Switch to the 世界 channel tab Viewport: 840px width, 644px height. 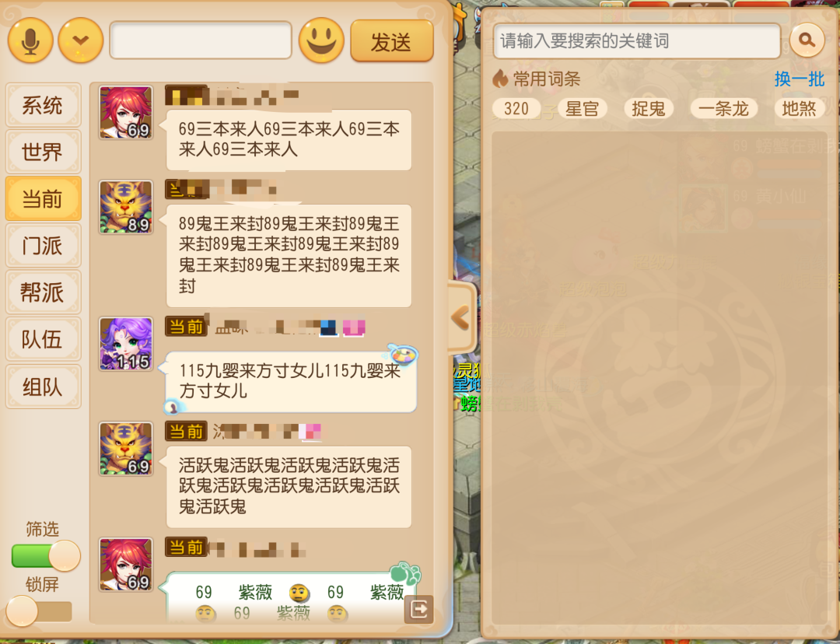pyautogui.click(x=43, y=152)
